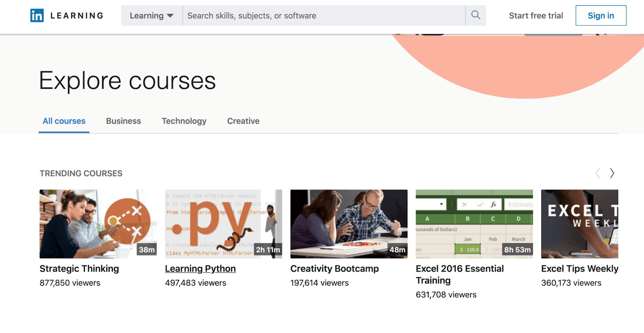Click the Sign in button

pos(601,15)
